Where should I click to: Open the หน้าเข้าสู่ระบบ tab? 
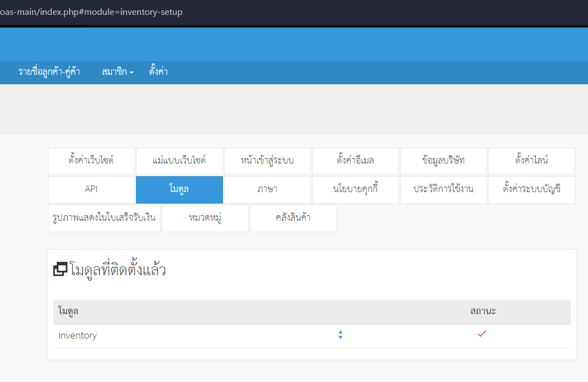tap(268, 161)
